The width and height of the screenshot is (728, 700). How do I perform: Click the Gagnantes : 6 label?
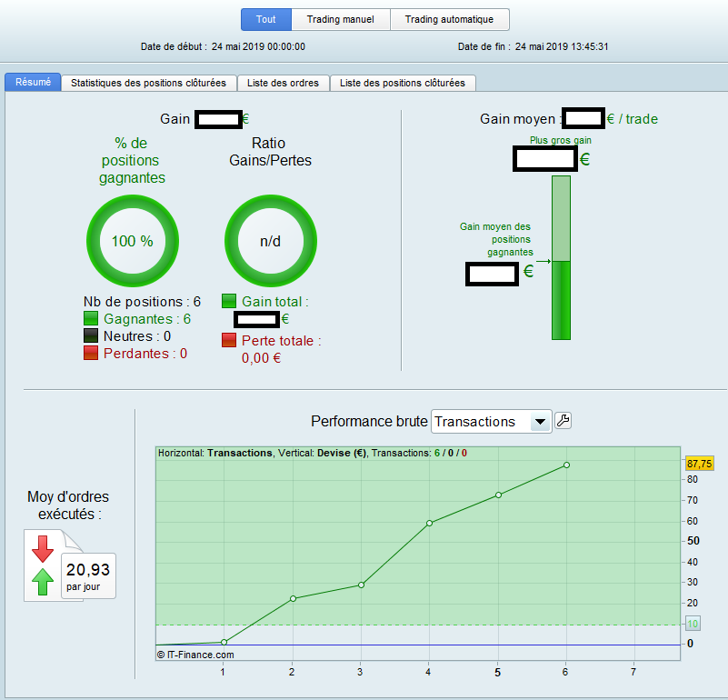(x=147, y=319)
